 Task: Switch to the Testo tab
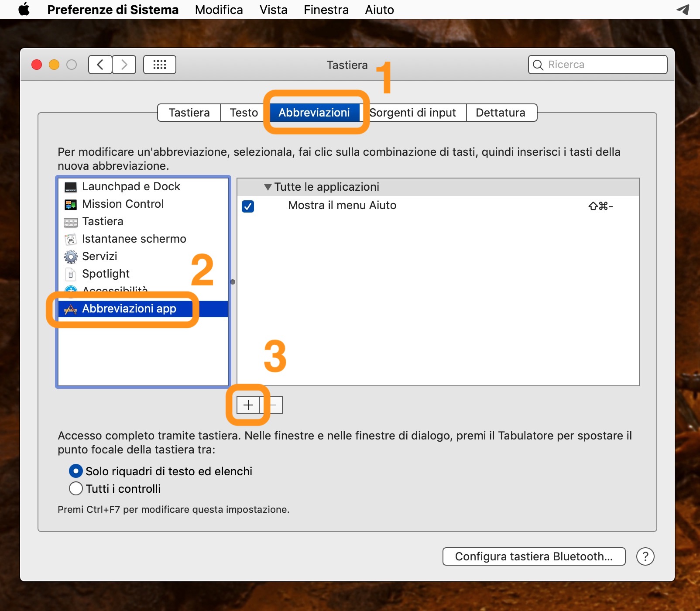click(244, 113)
